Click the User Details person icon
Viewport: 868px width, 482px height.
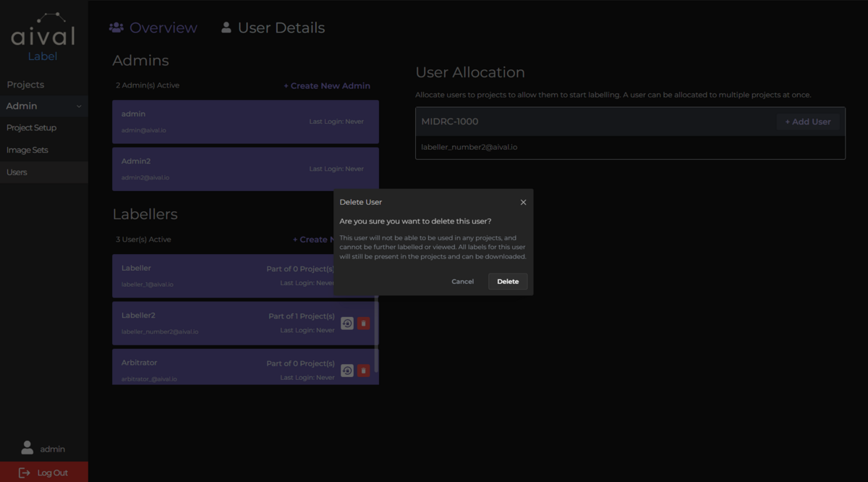point(225,27)
